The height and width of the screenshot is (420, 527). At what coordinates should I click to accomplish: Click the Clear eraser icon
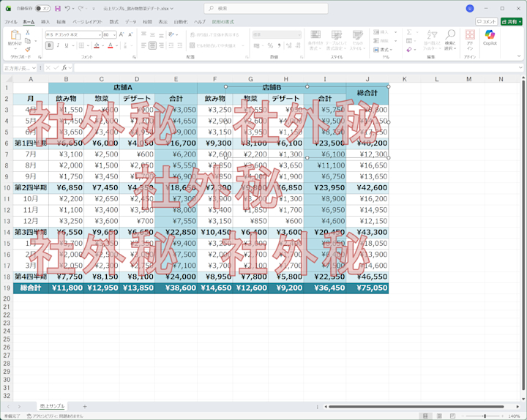point(409,50)
